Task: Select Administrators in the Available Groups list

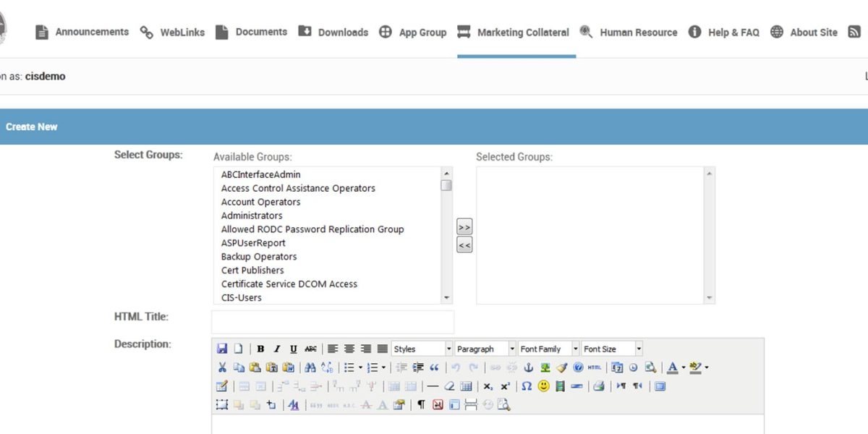Action: click(x=251, y=215)
